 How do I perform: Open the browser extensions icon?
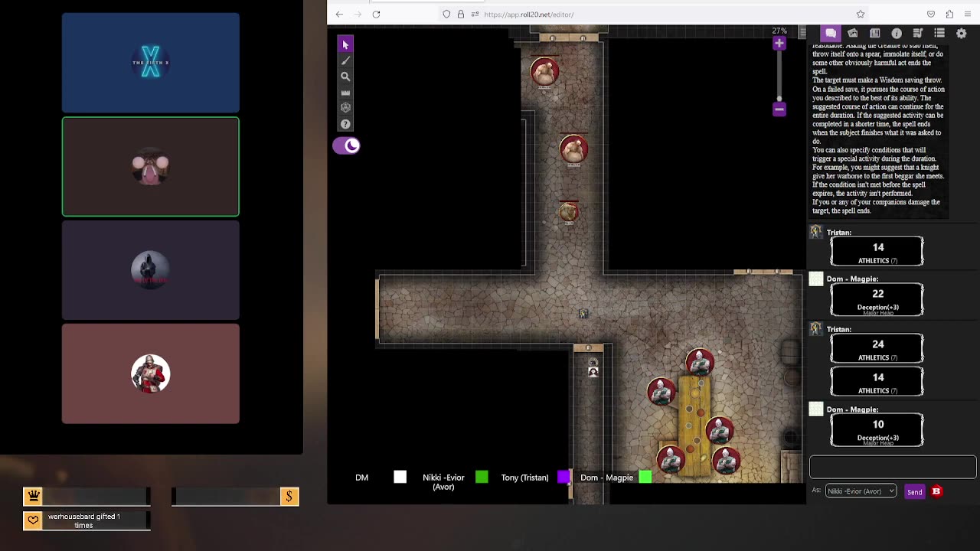pyautogui.click(x=949, y=14)
